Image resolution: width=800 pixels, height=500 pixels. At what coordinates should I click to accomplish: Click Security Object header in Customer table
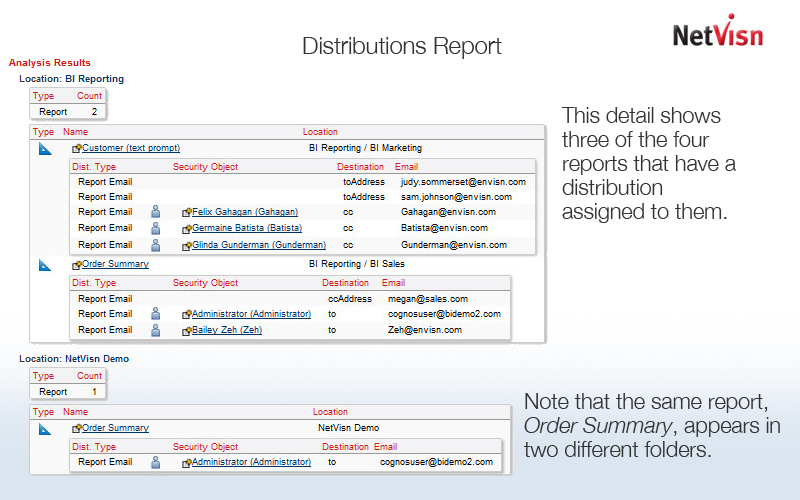(x=205, y=167)
